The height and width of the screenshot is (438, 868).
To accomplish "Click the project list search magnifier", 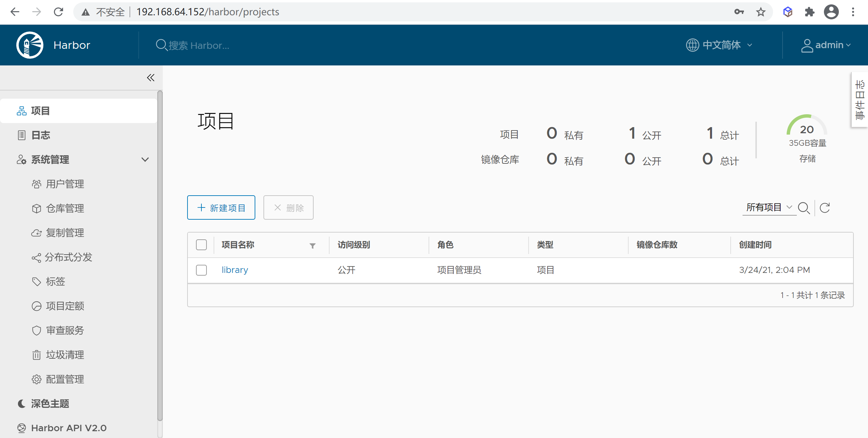I will pos(804,208).
